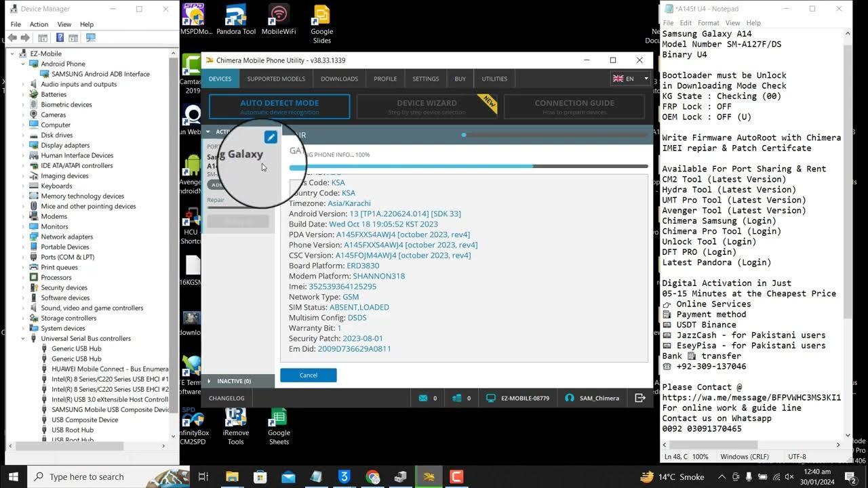The image size is (868, 488).
Task: Open the EN language dropdown in Chimera
Action: click(x=631, y=79)
